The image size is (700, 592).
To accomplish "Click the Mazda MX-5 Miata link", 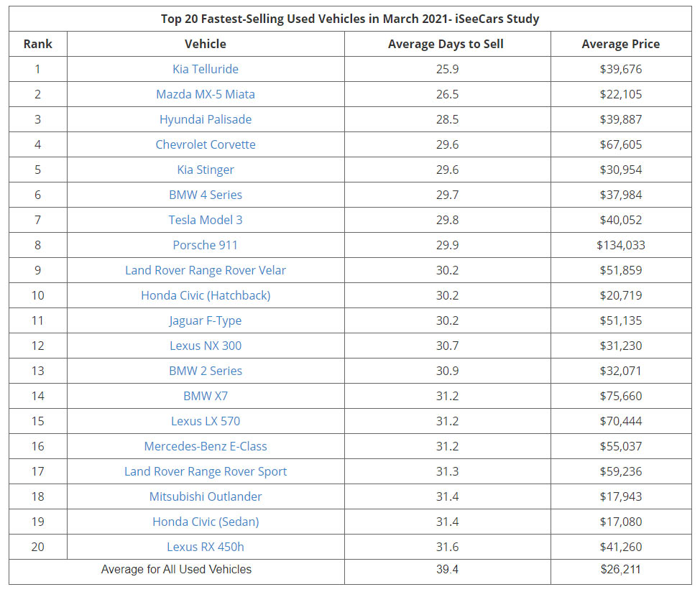I will [x=206, y=94].
